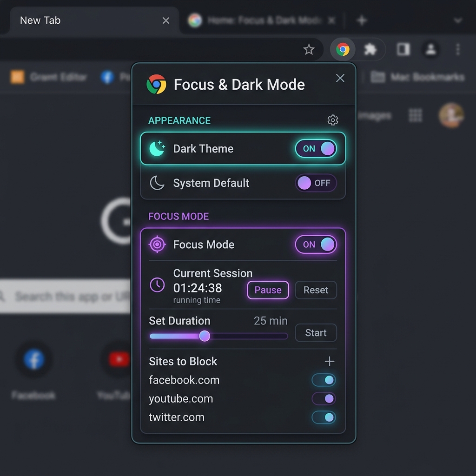This screenshot has height=476, width=476.
Task: Click the Images link on Google page
Action: 375,115
